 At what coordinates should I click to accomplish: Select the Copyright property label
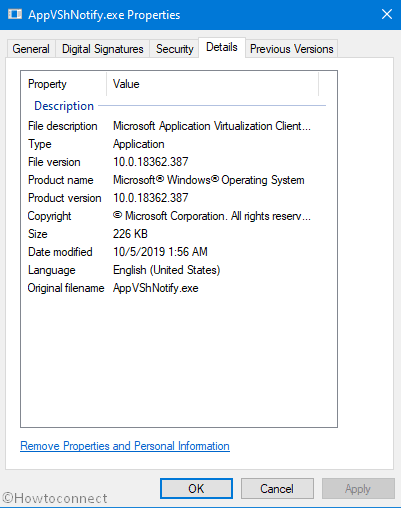point(49,216)
